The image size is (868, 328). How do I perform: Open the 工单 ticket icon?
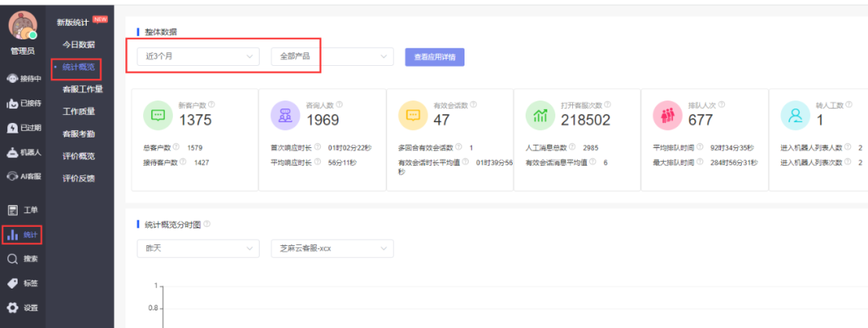pos(12,210)
